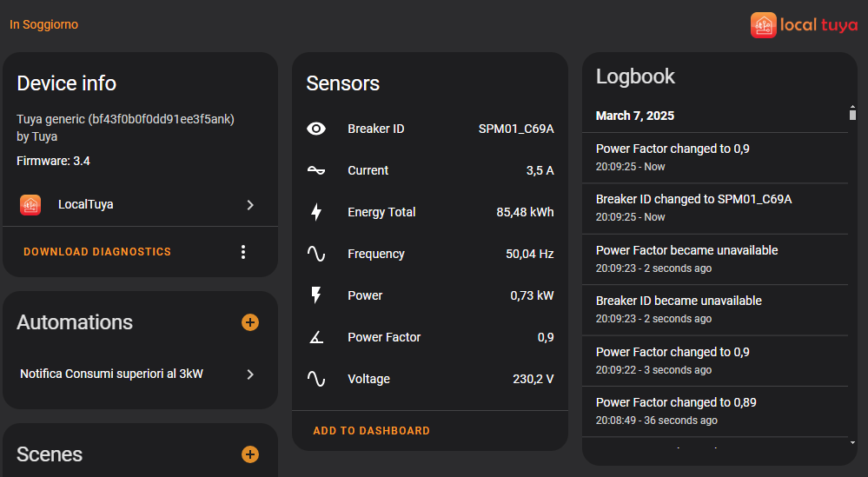This screenshot has height=477, width=868.
Task: Add a new automation with plus icon
Action: (x=250, y=322)
